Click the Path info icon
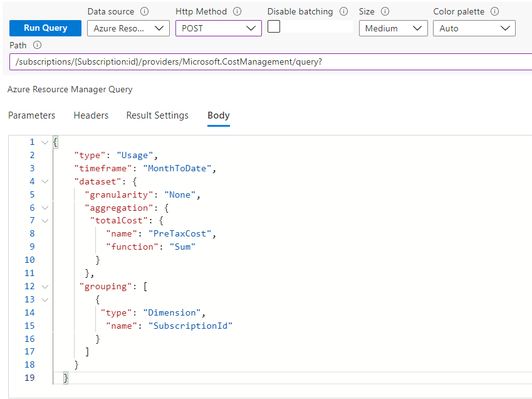The width and height of the screenshot is (532, 399). pos(38,45)
